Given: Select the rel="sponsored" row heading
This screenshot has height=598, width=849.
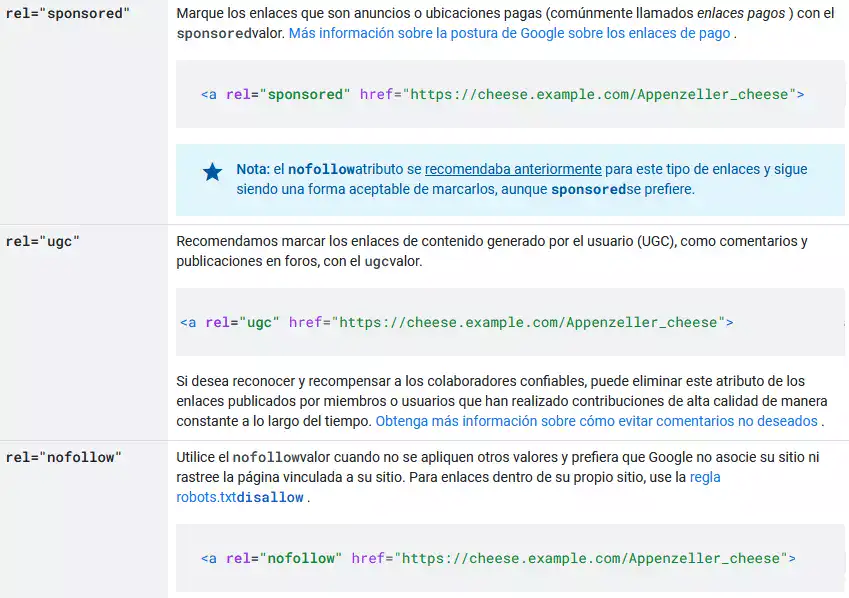Looking at the screenshot, I should (68, 14).
